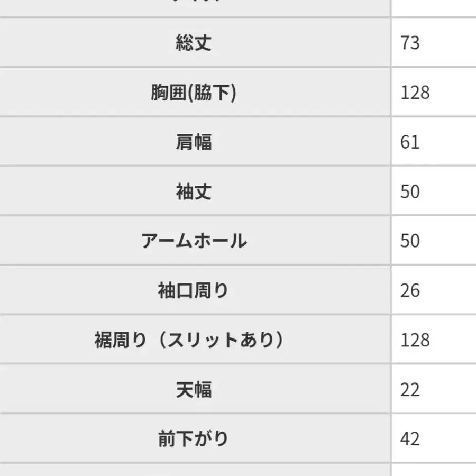Select the 50 value beside アームホール

pos(410,241)
